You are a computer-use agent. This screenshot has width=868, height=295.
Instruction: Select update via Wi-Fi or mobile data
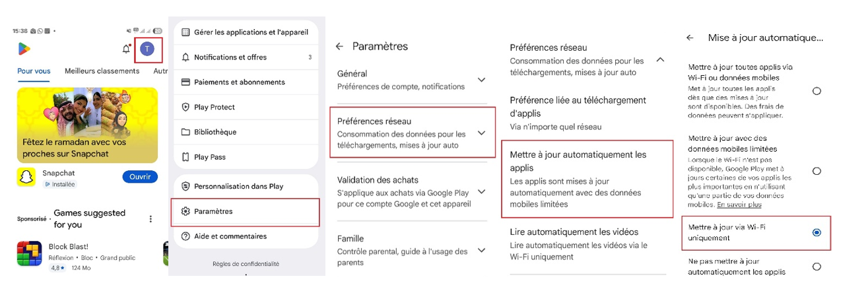[x=817, y=91]
